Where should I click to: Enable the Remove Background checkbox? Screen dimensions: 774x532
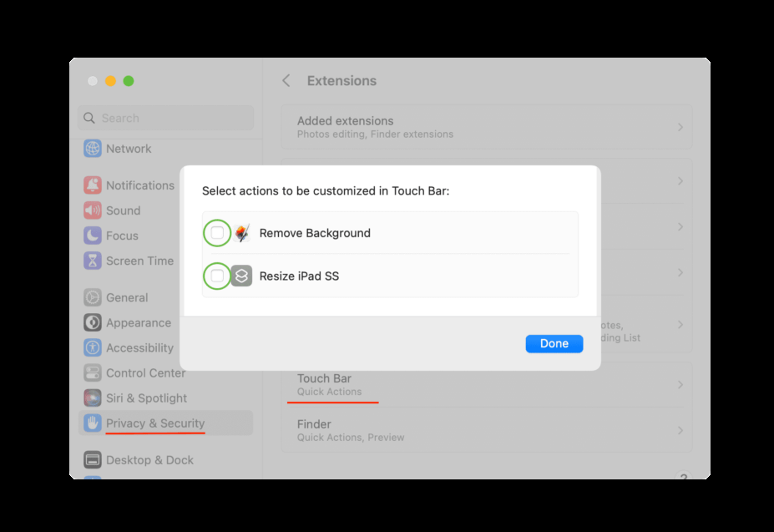[x=217, y=233]
